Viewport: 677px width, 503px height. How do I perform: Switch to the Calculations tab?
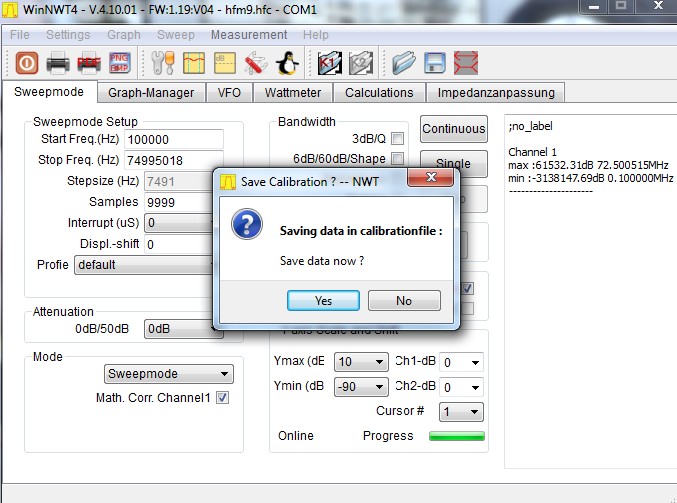379,92
